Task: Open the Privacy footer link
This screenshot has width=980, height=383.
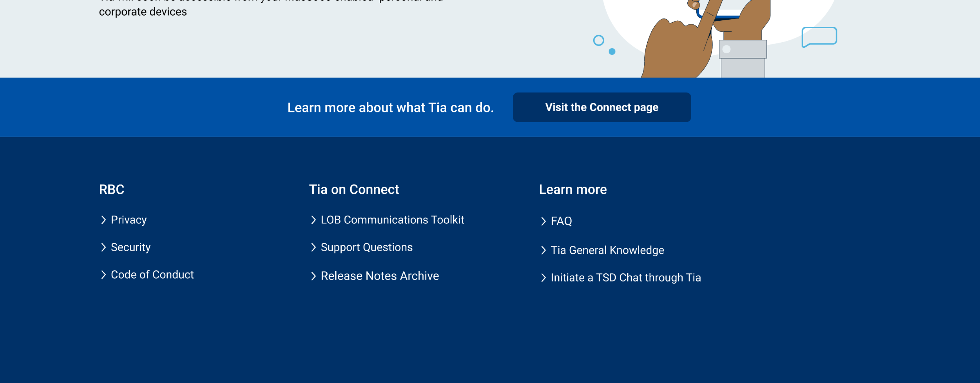Action: [129, 220]
